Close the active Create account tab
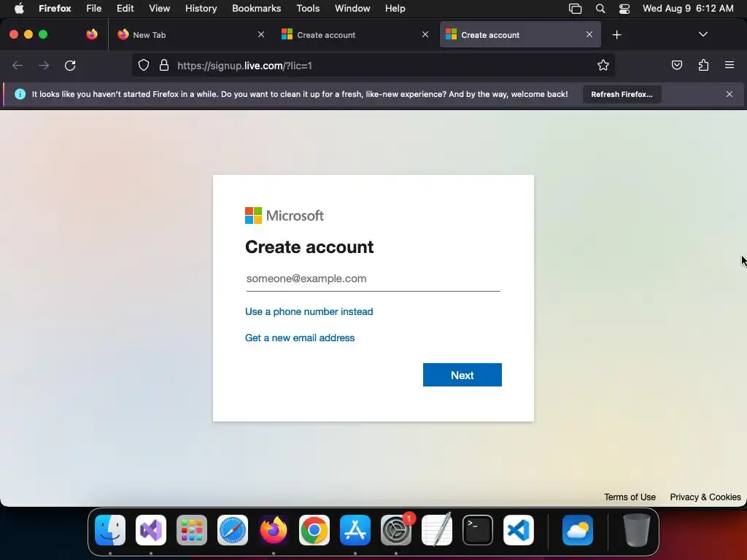 coord(589,34)
